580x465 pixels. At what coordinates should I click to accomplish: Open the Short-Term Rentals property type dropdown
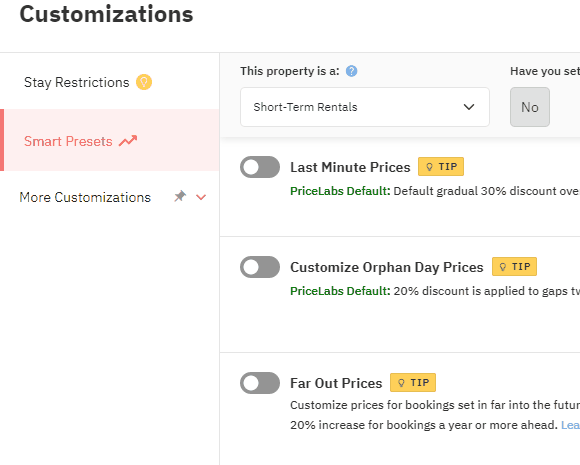(x=365, y=107)
